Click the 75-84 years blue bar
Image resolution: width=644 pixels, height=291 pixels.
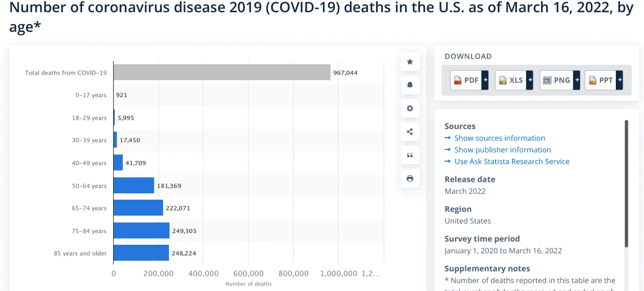point(141,231)
